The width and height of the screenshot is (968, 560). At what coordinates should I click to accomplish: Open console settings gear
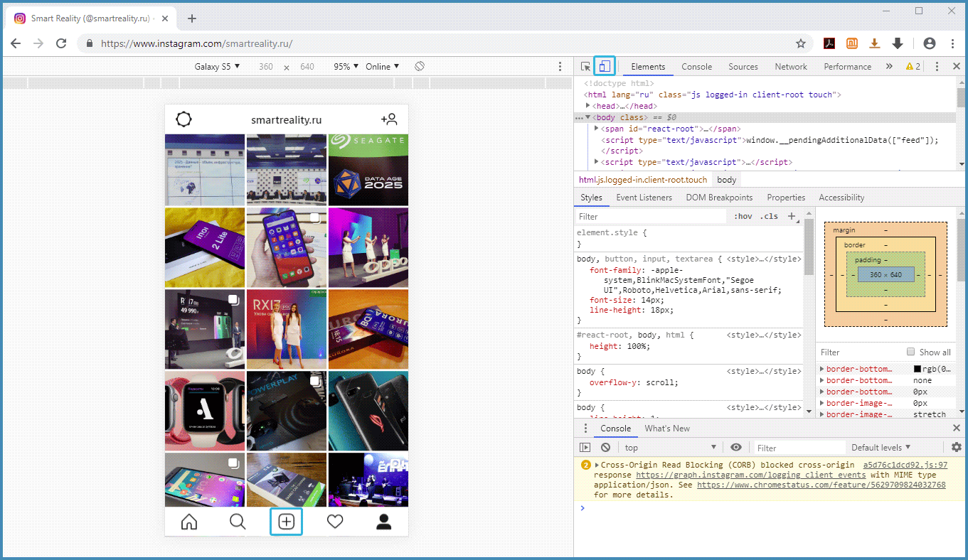click(957, 448)
